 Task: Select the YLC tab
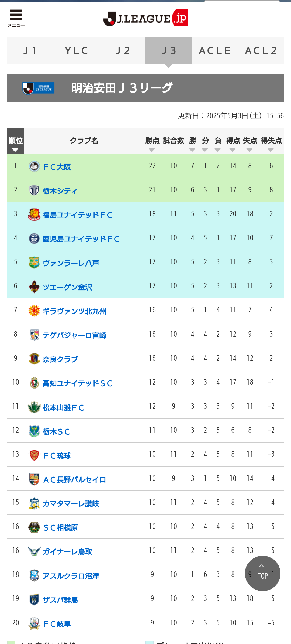(77, 51)
